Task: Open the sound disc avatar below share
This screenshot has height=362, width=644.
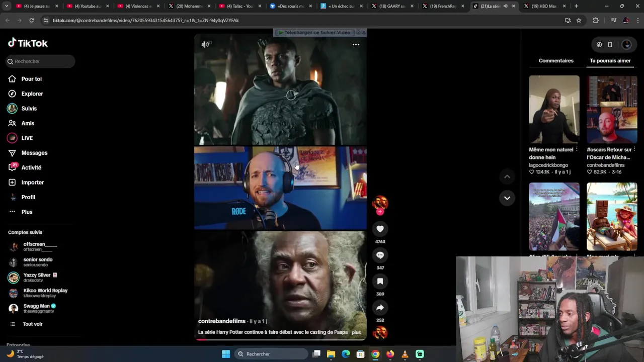Action: pos(380,332)
